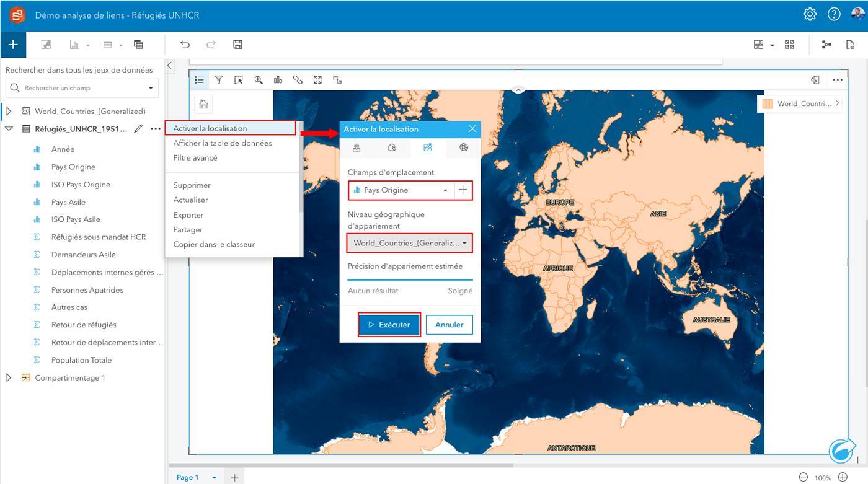Click the Annuler button
Viewport: 868px width, 484px height.
pyautogui.click(x=449, y=325)
